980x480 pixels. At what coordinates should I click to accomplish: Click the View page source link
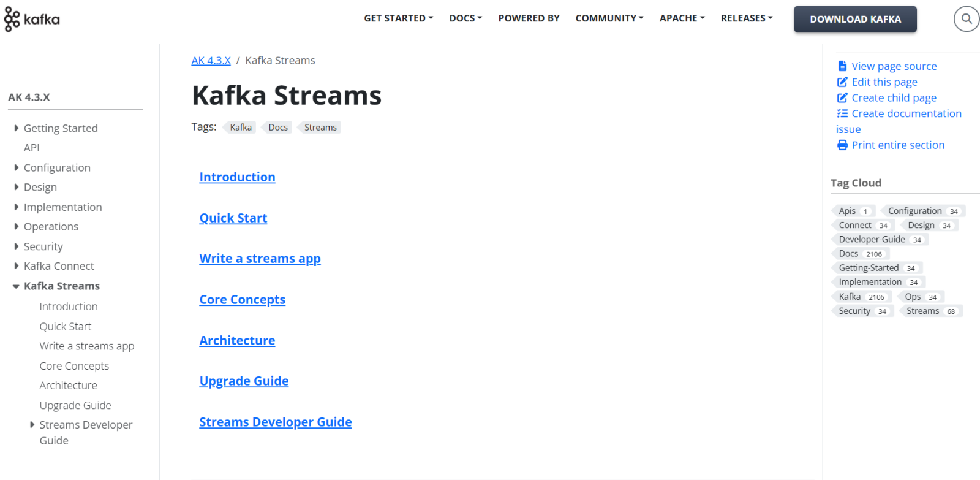pos(894,66)
